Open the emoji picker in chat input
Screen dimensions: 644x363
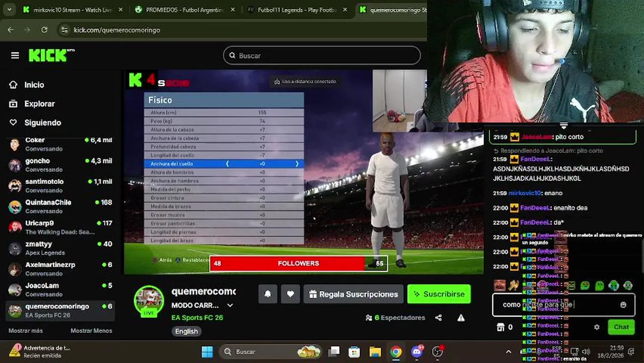[623, 305]
